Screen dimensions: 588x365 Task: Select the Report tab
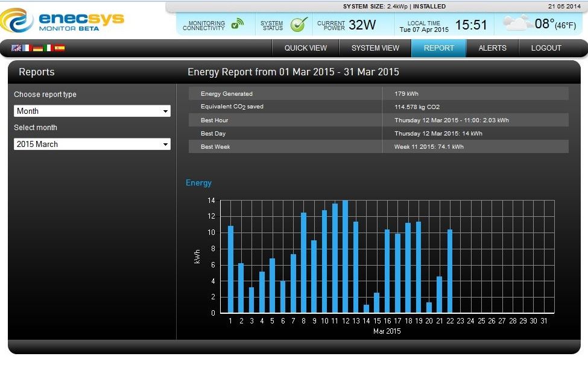439,48
